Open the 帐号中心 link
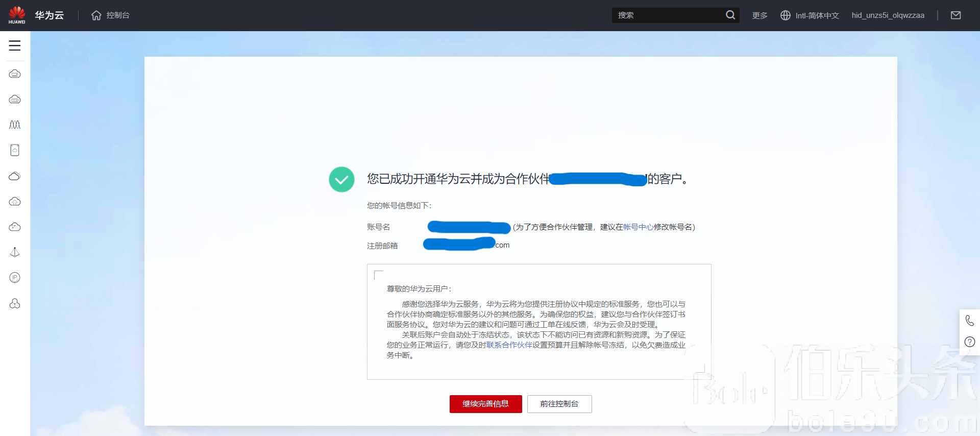980x436 pixels. pos(638,227)
